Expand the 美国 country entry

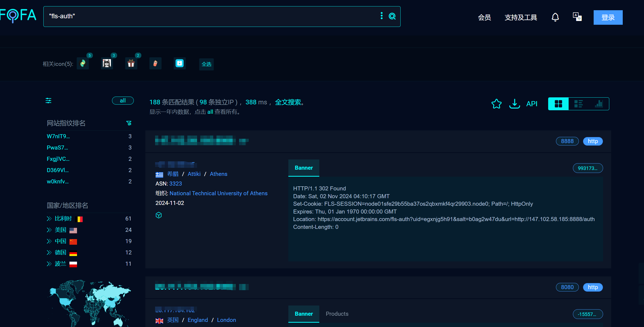pos(49,230)
